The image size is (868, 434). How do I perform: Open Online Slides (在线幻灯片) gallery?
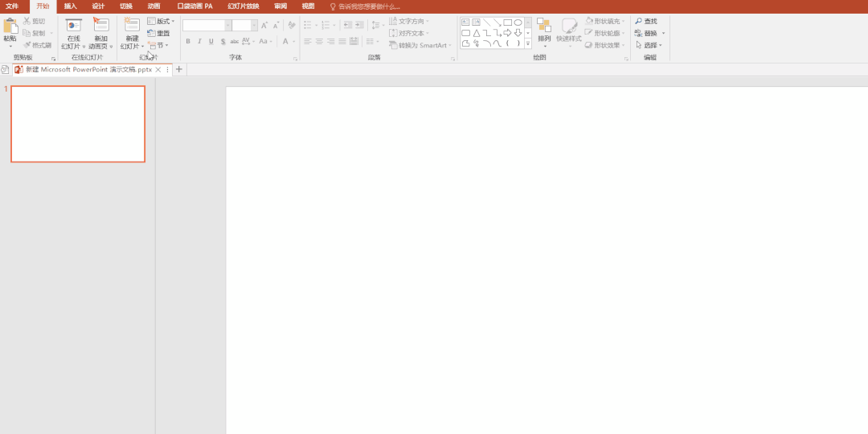[x=74, y=33]
